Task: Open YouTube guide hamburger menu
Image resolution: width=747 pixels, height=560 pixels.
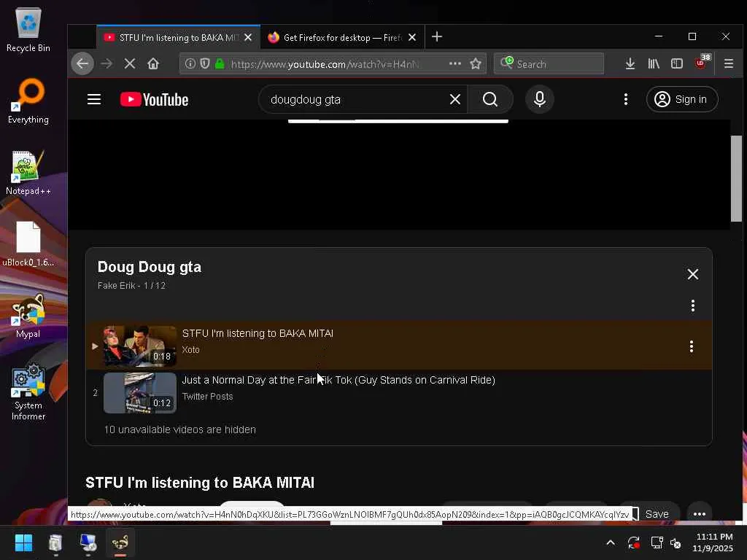Action: pos(94,99)
